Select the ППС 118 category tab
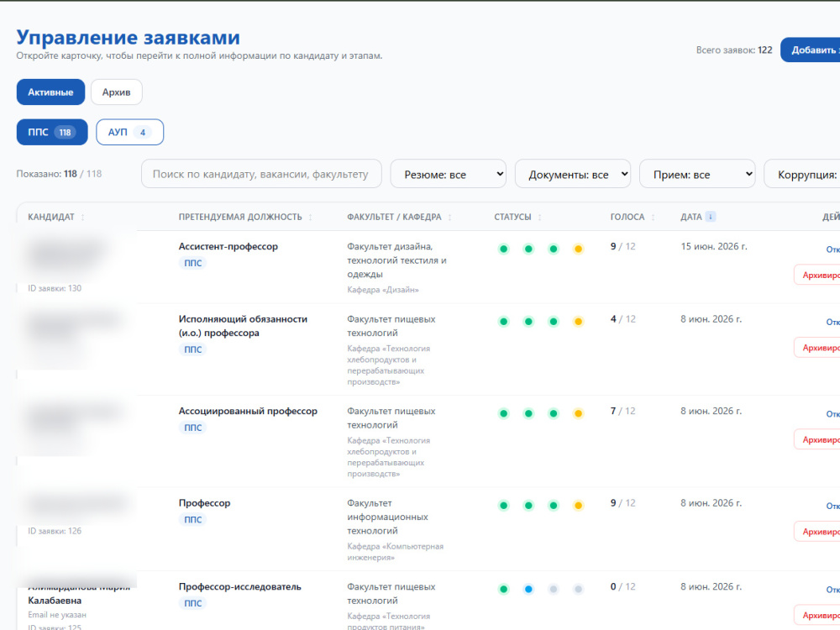The height and width of the screenshot is (630, 840). tap(52, 133)
